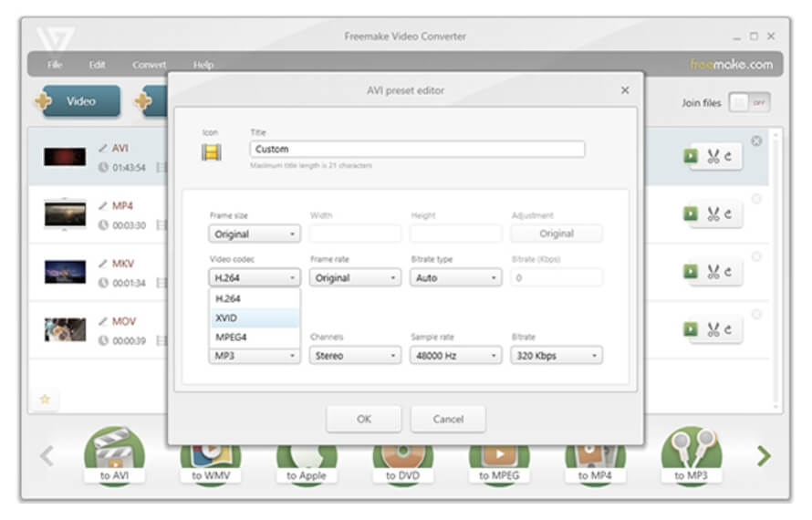
Task: Select the MOV video thumbnail
Action: point(65,330)
